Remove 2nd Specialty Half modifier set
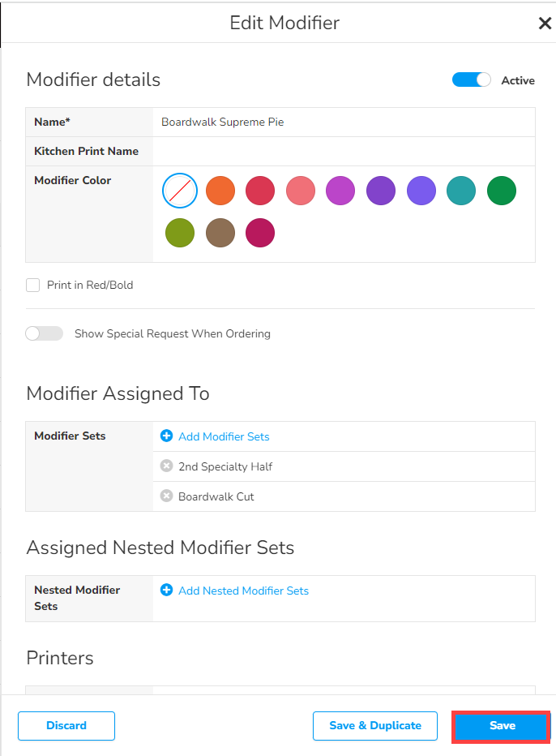The width and height of the screenshot is (556, 756). pyautogui.click(x=167, y=466)
